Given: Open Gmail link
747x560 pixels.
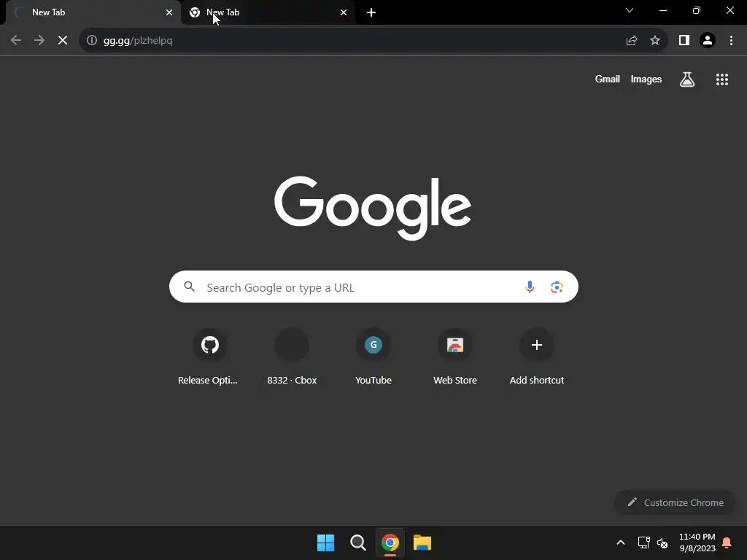Looking at the screenshot, I should tap(608, 79).
